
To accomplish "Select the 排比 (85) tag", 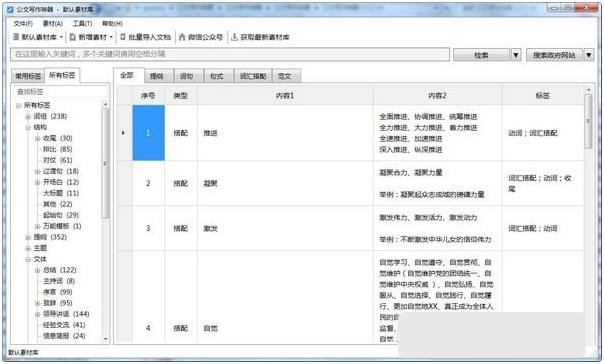I will click(57, 149).
